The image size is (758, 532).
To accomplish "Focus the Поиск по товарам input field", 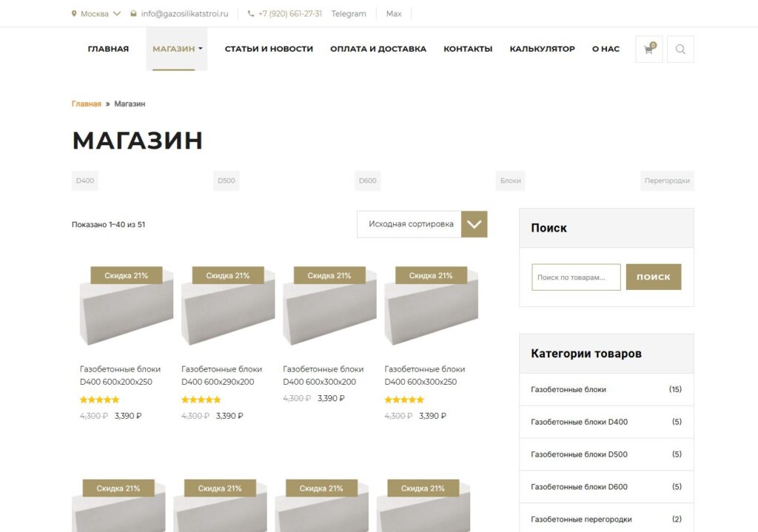I will pos(576,277).
